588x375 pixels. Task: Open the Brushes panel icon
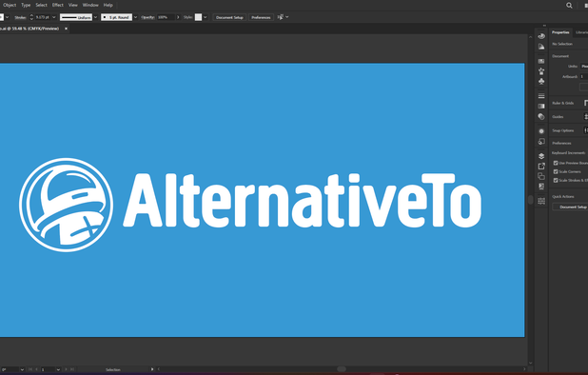pos(541,71)
